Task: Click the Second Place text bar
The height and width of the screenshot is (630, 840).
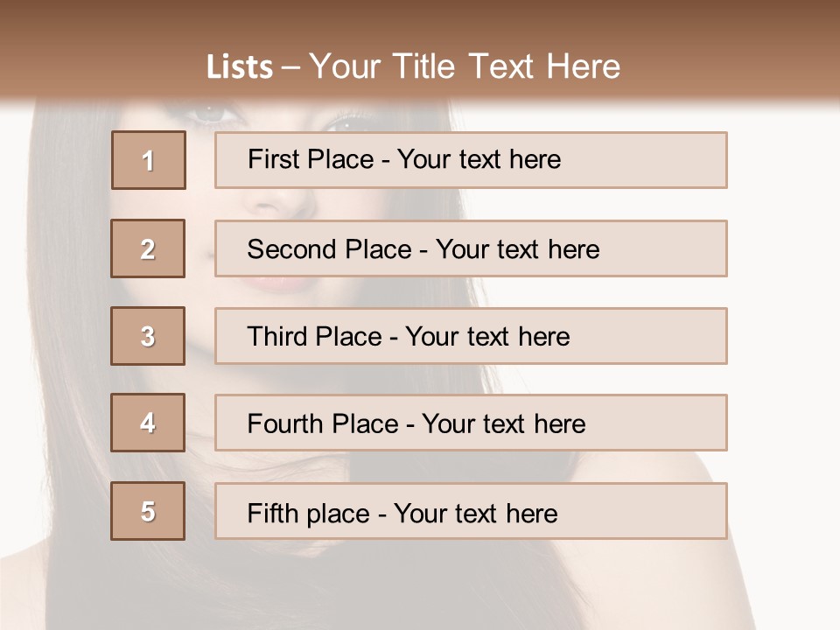Action: pos(471,248)
